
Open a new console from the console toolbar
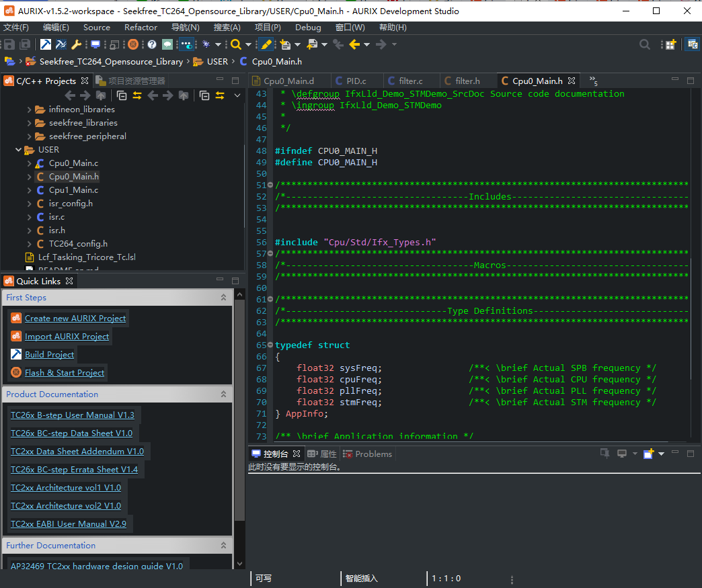pyautogui.click(x=648, y=454)
